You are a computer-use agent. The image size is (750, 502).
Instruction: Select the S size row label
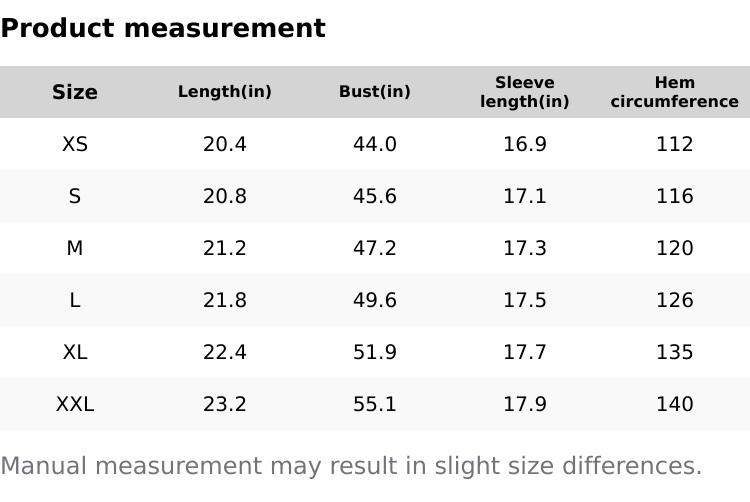[75, 196]
